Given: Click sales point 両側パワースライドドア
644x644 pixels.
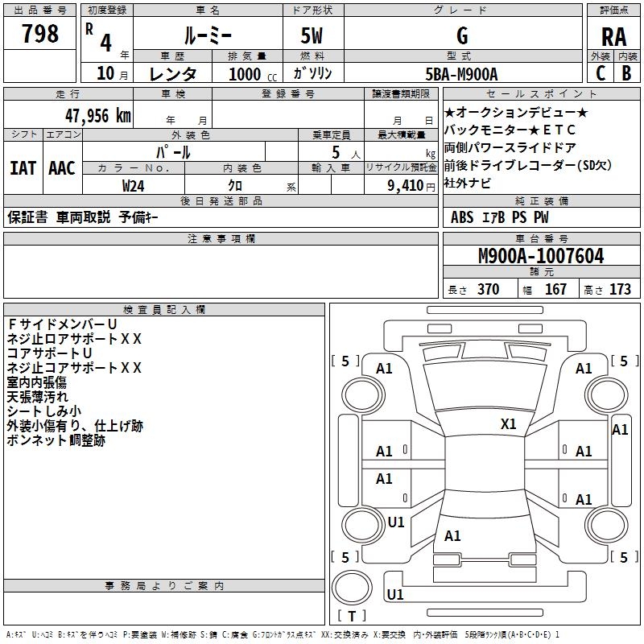Looking at the screenshot, I should [510, 147].
